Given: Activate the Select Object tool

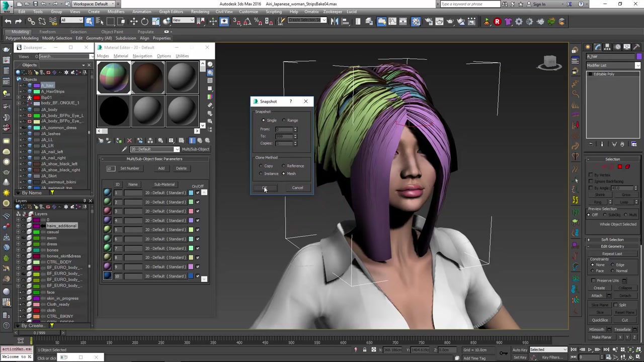Looking at the screenshot, I should click(89, 21).
